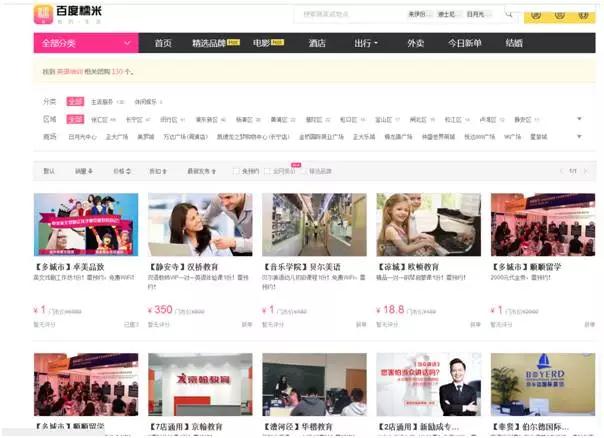Open the 伯尔德国际 deal thumbnail

pos(543,384)
